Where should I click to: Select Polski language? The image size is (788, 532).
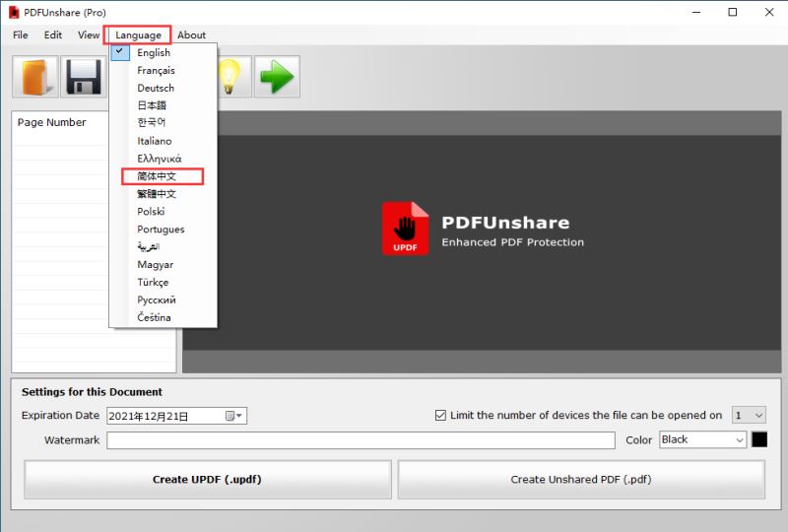[x=164, y=211]
